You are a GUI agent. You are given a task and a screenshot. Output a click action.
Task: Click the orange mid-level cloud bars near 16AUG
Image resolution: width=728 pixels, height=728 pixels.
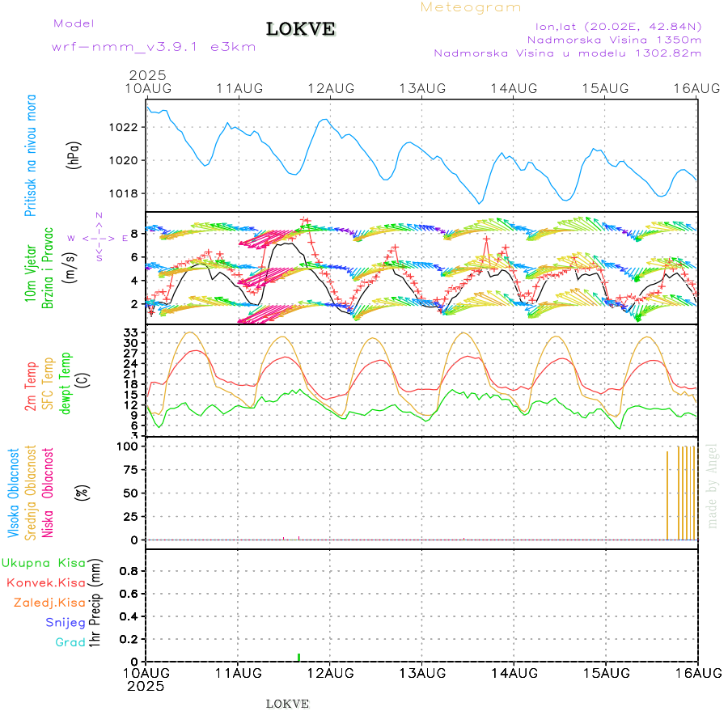click(683, 492)
